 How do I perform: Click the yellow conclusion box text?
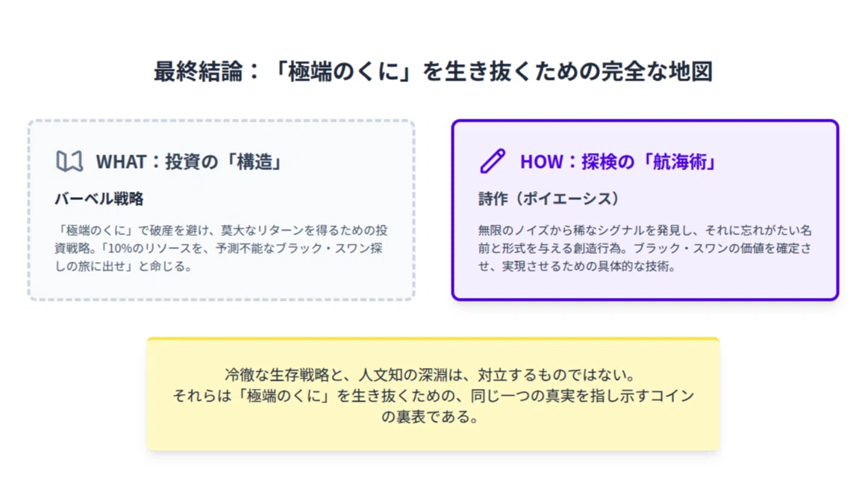pos(433,396)
